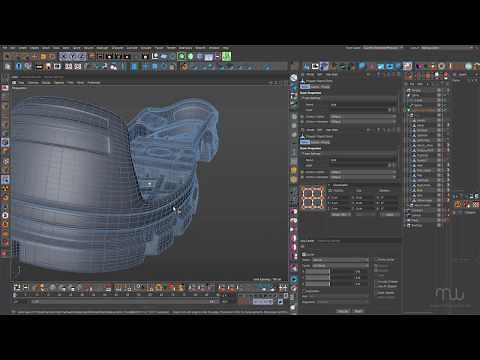
Task: Switch to the Phong tab in upper Attribute Manager
Action: [x=325, y=87]
